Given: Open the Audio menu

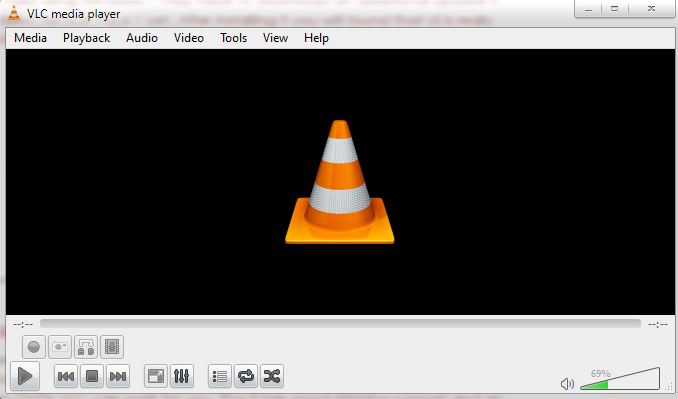Looking at the screenshot, I should point(142,38).
